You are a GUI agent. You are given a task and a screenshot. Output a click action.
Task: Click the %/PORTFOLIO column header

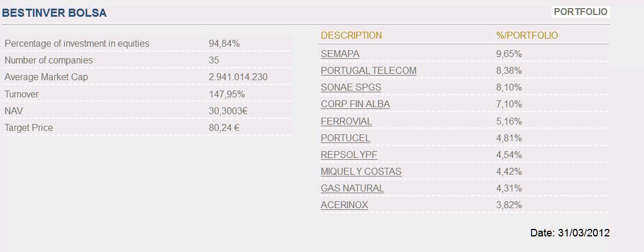pyautogui.click(x=527, y=35)
